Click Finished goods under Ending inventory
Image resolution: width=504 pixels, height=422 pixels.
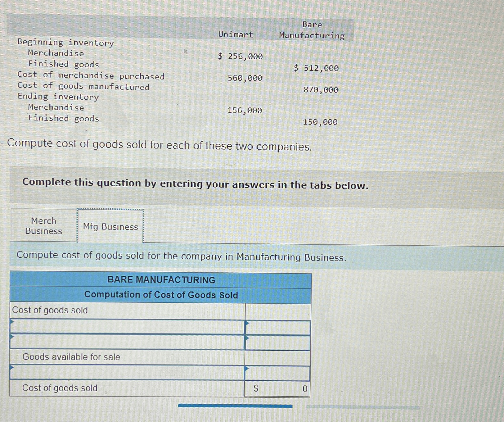click(64, 118)
